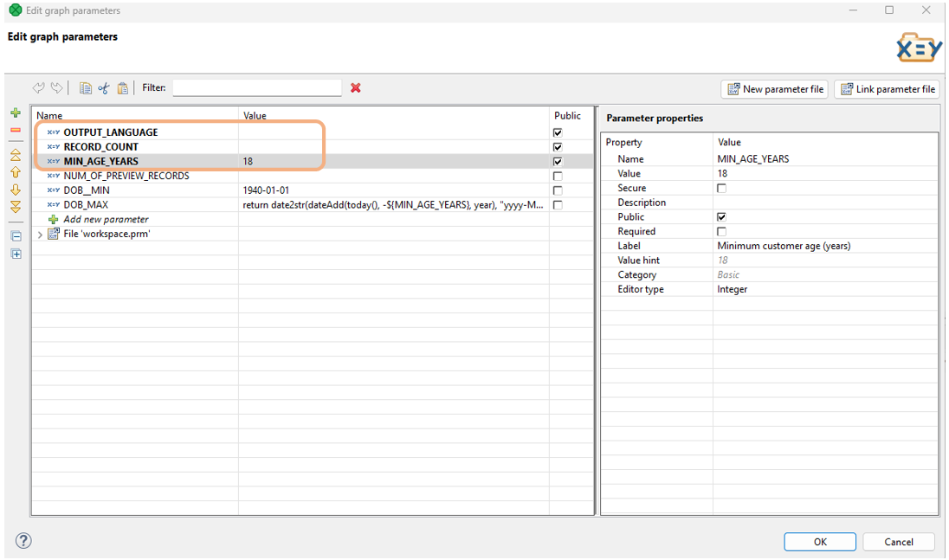949x560 pixels.
Task: Move parameter to top with double-up arrow
Action: pos(15,155)
